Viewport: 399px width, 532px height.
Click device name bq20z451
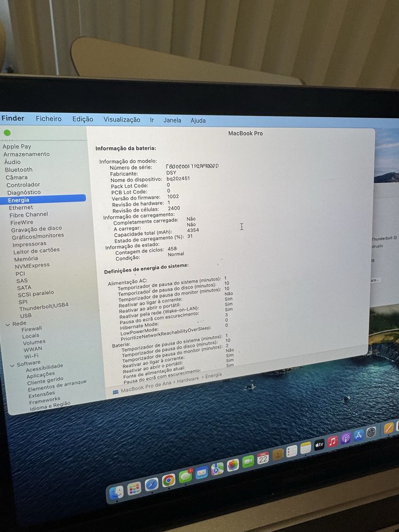[178, 178]
